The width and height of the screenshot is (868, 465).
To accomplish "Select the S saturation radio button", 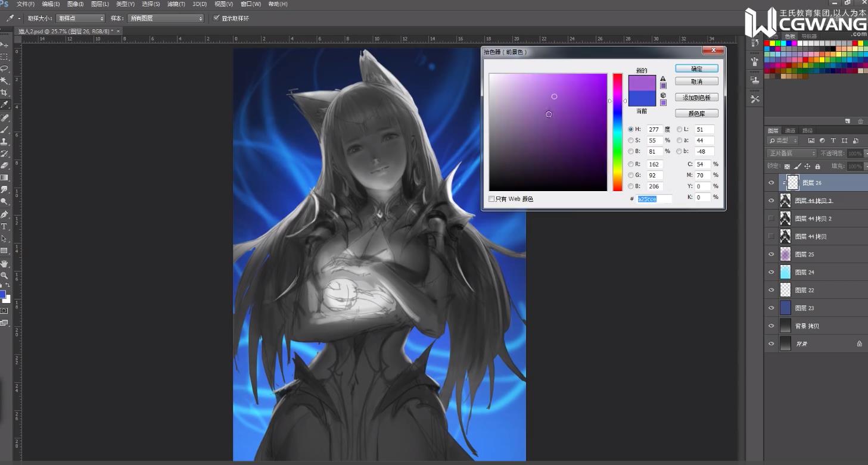I will (631, 141).
